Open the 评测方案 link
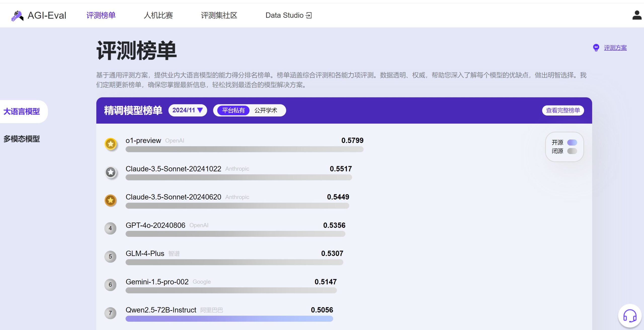This screenshot has height=330, width=644. 615,48
